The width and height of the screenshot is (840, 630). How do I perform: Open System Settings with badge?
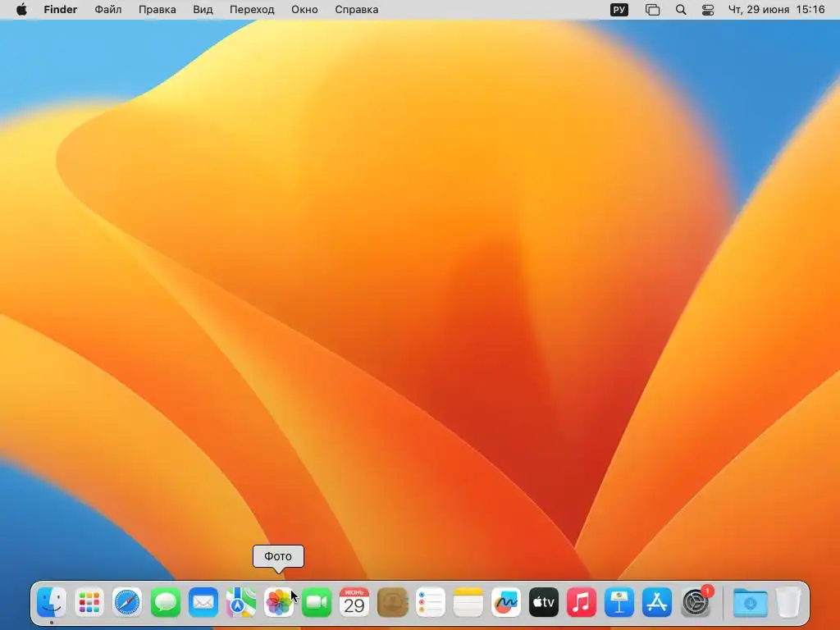(696, 603)
